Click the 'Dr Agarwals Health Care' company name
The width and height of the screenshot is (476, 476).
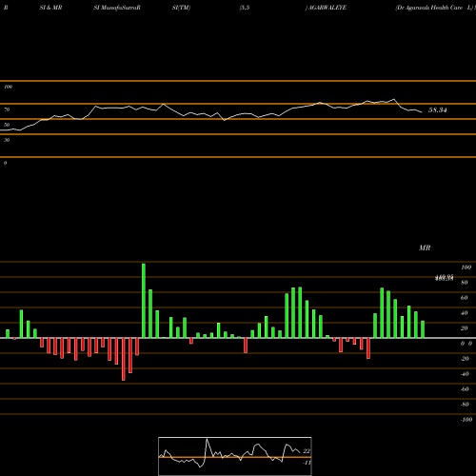(x=429, y=8)
